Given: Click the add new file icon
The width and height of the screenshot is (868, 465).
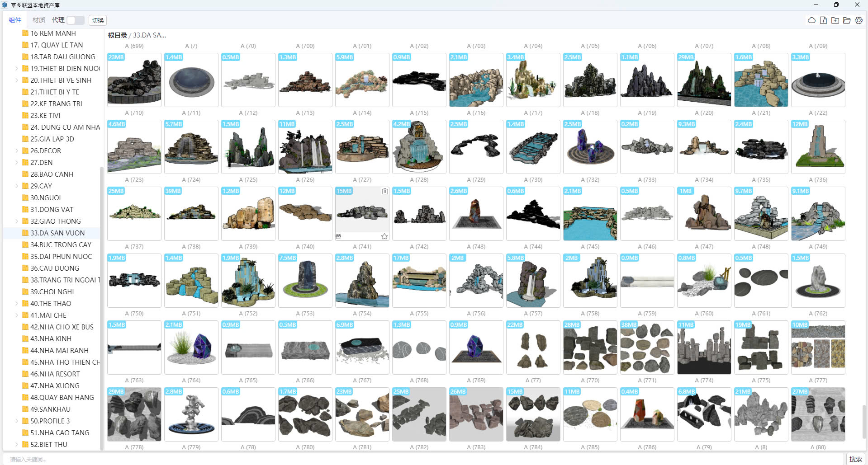Looking at the screenshot, I should point(823,20).
